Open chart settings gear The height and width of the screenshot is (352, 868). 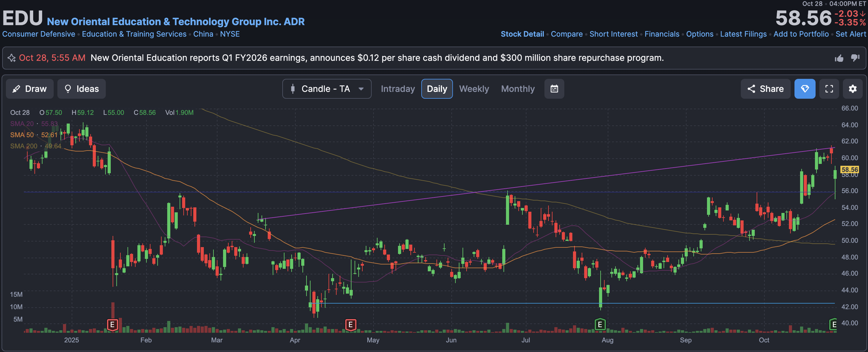tap(852, 89)
